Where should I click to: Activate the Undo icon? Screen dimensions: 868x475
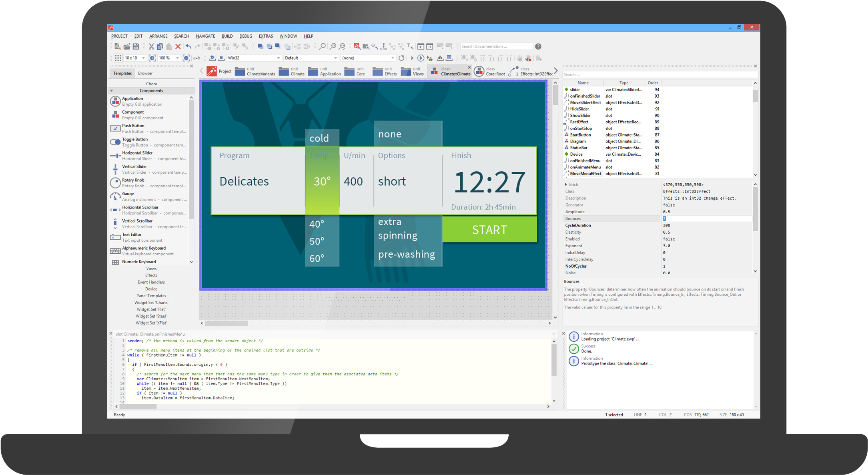188,46
